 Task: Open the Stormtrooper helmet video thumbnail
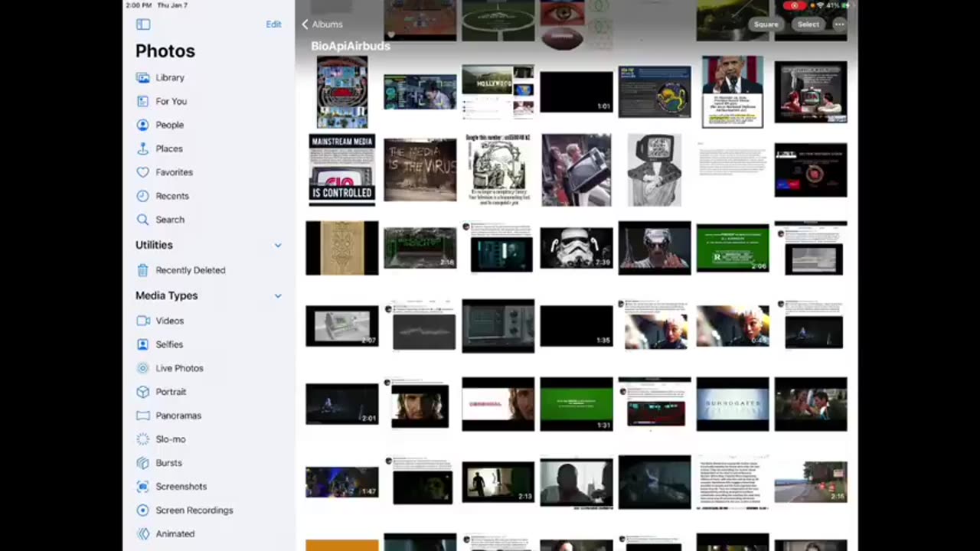pyautogui.click(x=576, y=248)
